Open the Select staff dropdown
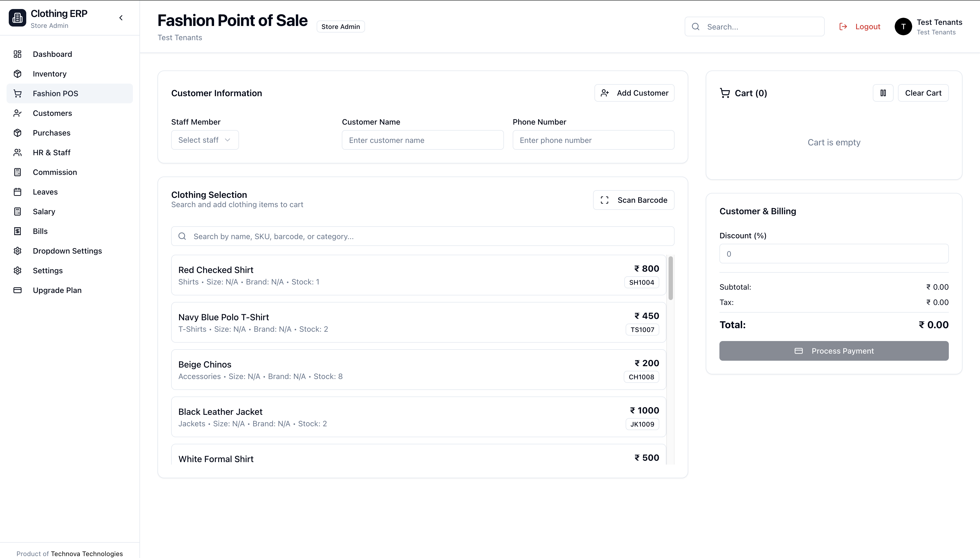The height and width of the screenshot is (558, 980). point(205,140)
